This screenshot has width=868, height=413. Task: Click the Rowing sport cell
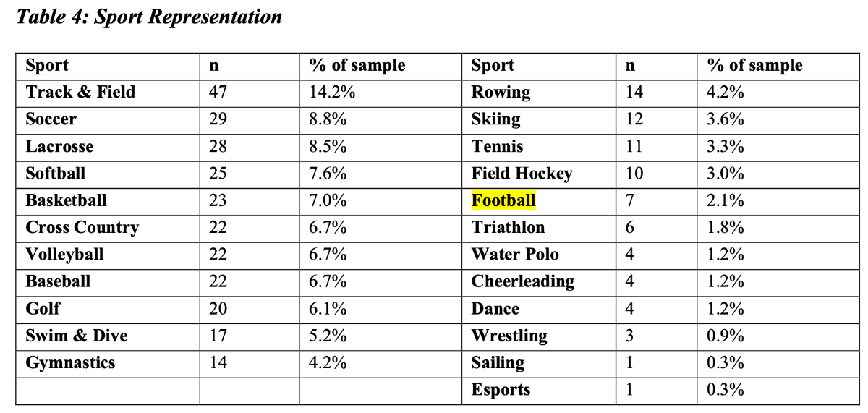[501, 92]
